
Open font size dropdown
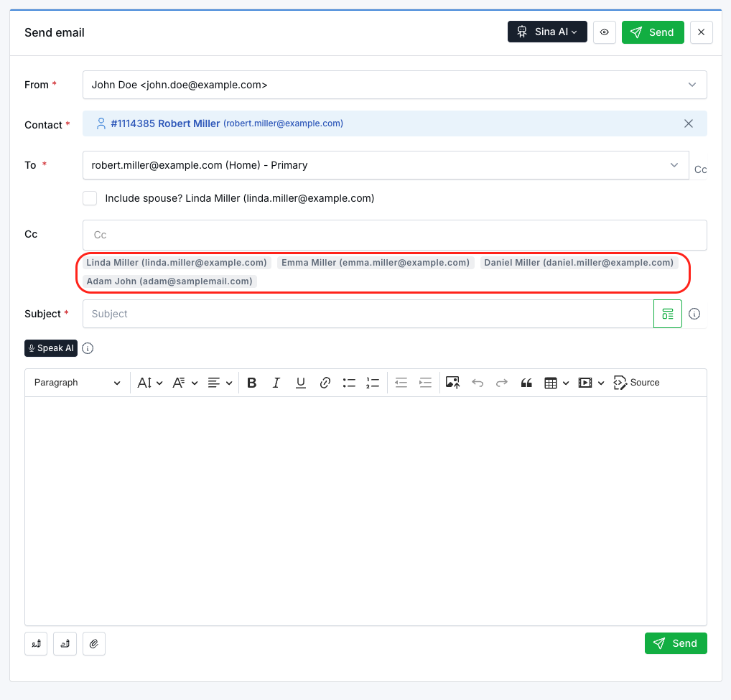pyautogui.click(x=149, y=383)
